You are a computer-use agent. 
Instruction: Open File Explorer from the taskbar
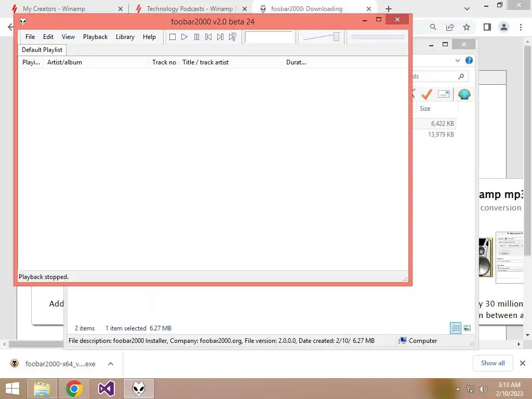(x=42, y=389)
